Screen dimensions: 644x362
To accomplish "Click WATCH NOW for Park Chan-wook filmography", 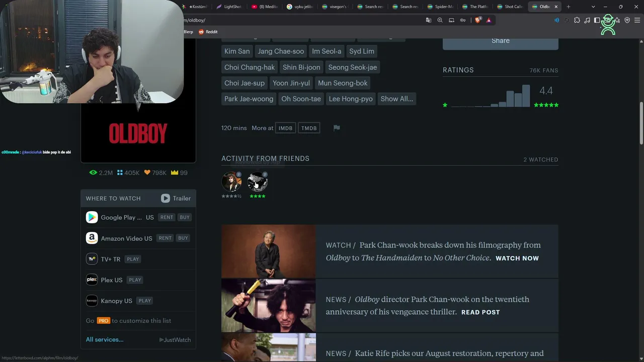I will 517,258.
